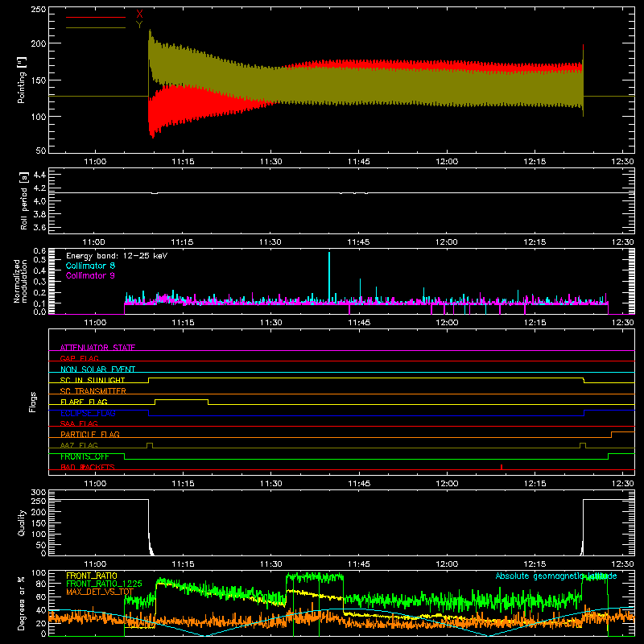Click the SC_IN_SUNLIGHT flag label
The width and height of the screenshot is (644, 644).
(93, 380)
